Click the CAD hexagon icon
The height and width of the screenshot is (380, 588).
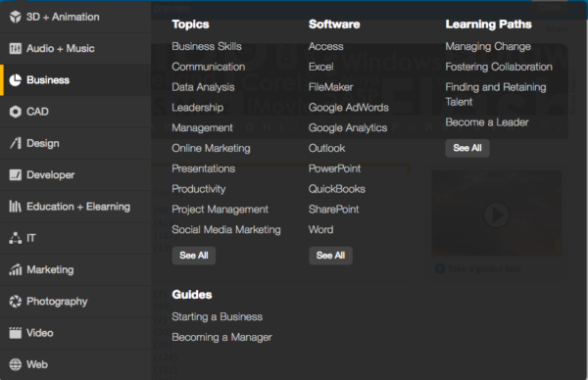click(x=16, y=112)
